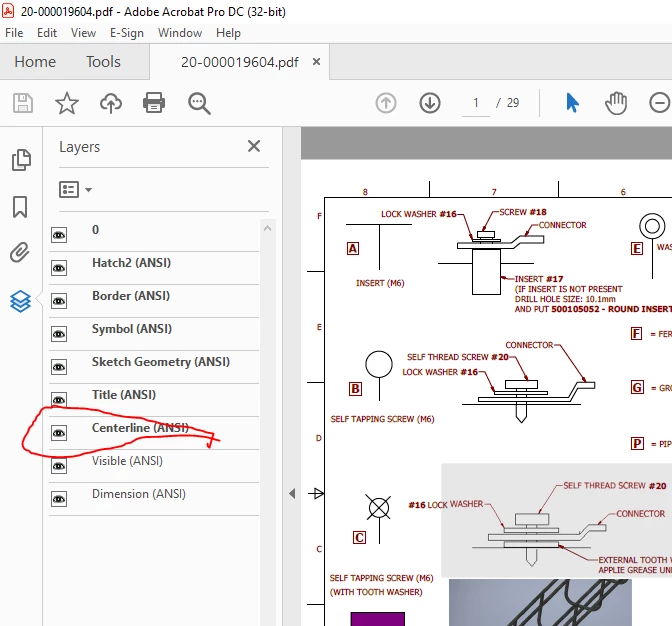Select Visible (ANSI) layer name

[x=127, y=461]
